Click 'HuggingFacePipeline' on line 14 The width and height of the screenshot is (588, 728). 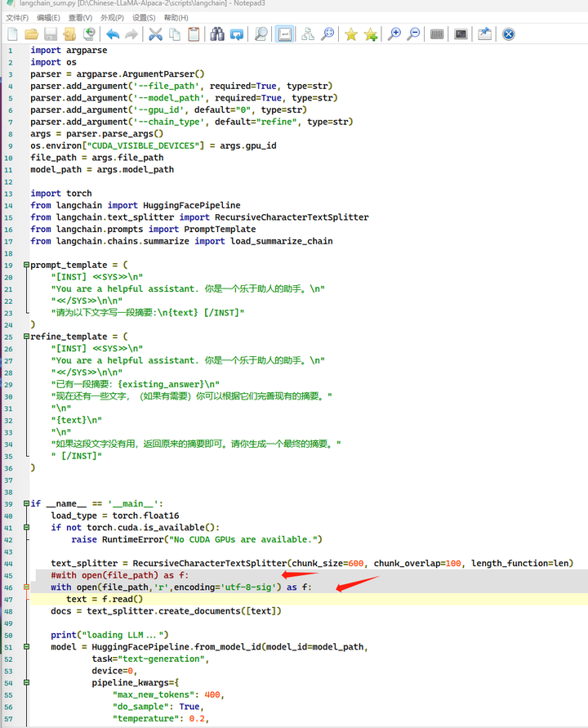click(x=192, y=205)
